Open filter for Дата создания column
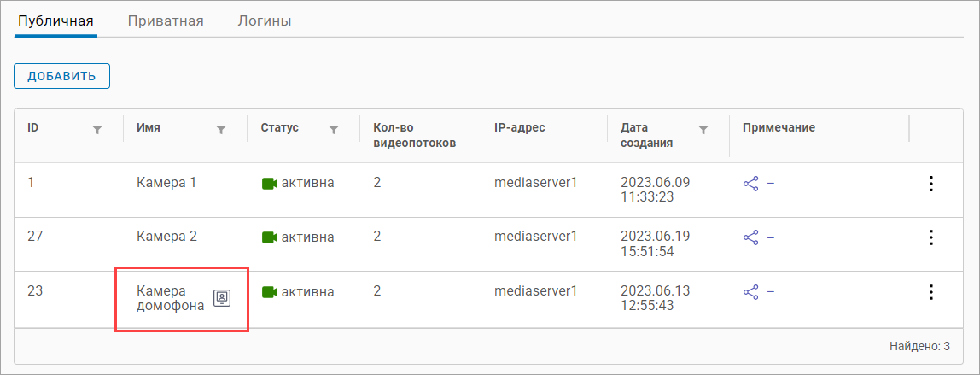The height and width of the screenshot is (375, 980). click(703, 129)
